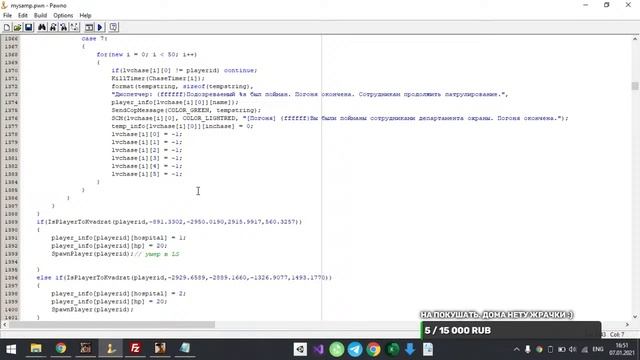Click the microphone tray icon

coord(528,349)
